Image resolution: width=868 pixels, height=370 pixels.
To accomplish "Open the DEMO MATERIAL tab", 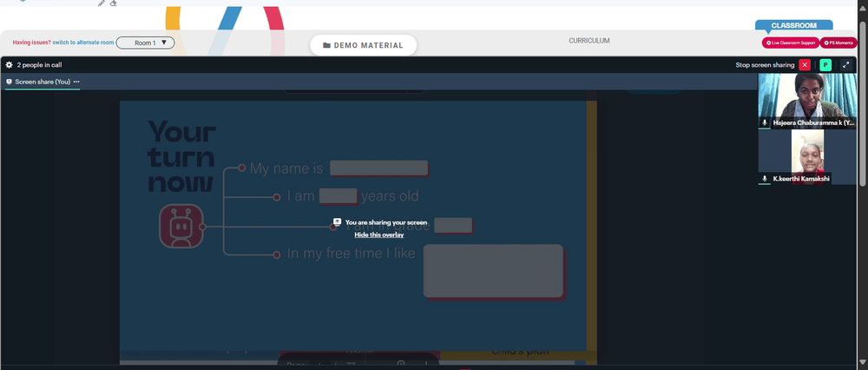I will tap(363, 45).
